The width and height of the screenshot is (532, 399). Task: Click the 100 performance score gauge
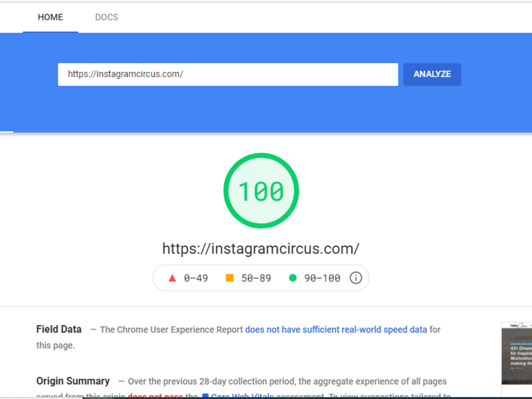[261, 190]
